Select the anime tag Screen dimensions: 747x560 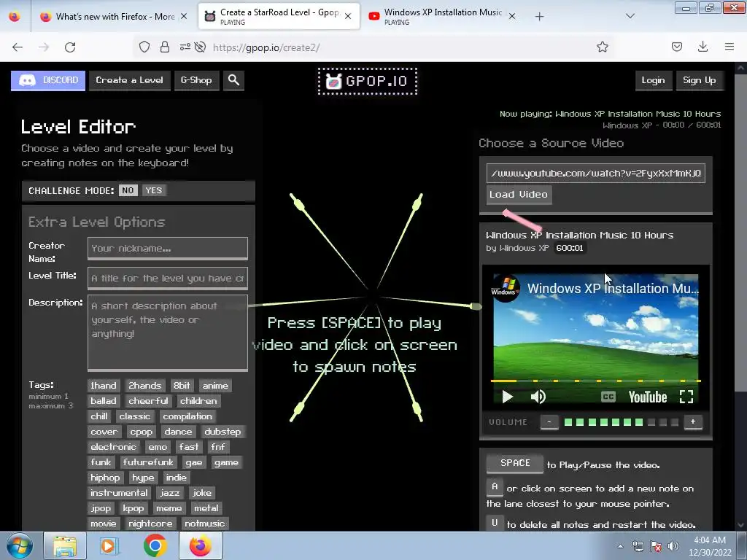point(215,385)
